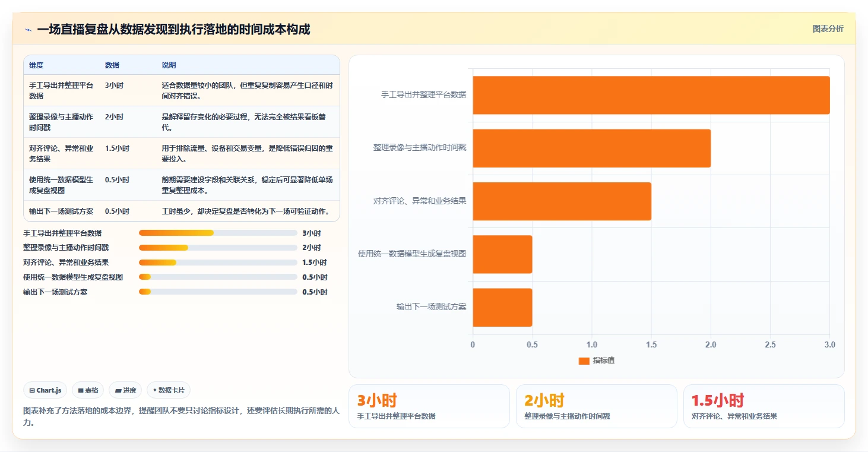This screenshot has width=868, height=452.
Task: Click the 3.0 x-axis tick label
Action: pos(830,345)
